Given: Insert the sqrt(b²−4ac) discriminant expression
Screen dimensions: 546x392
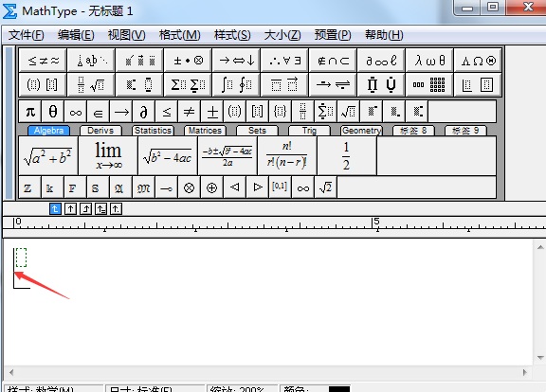Looking at the screenshot, I should pyautogui.click(x=168, y=156).
